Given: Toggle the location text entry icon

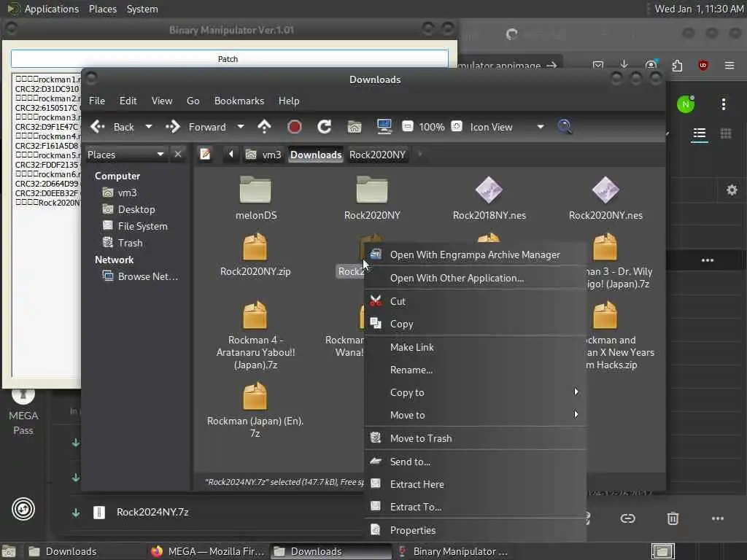Looking at the screenshot, I should click(205, 155).
